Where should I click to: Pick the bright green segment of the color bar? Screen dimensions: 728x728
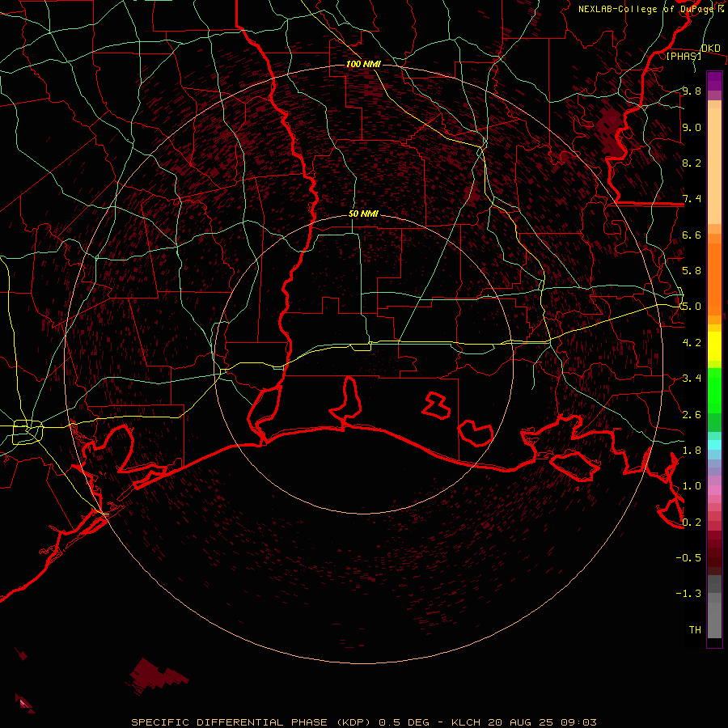tap(714, 391)
